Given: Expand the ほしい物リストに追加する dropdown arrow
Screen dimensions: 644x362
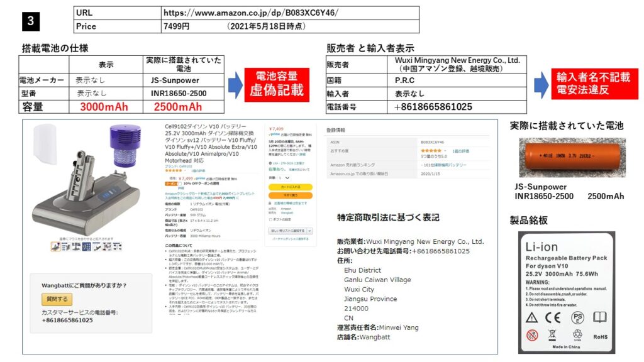Looking at the screenshot, I should 309,231.
